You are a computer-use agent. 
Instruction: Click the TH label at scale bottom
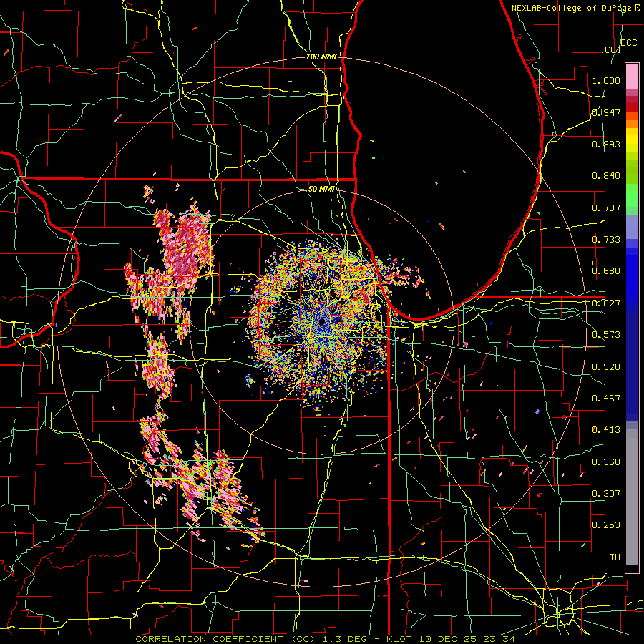(615, 557)
